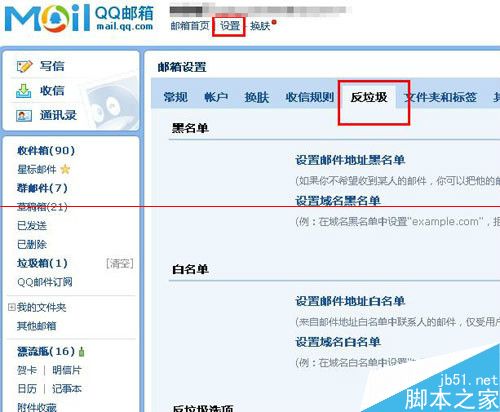The height and width of the screenshot is (412, 500).
Task: Open 草稿箱(21) folder
Action: click(x=42, y=207)
